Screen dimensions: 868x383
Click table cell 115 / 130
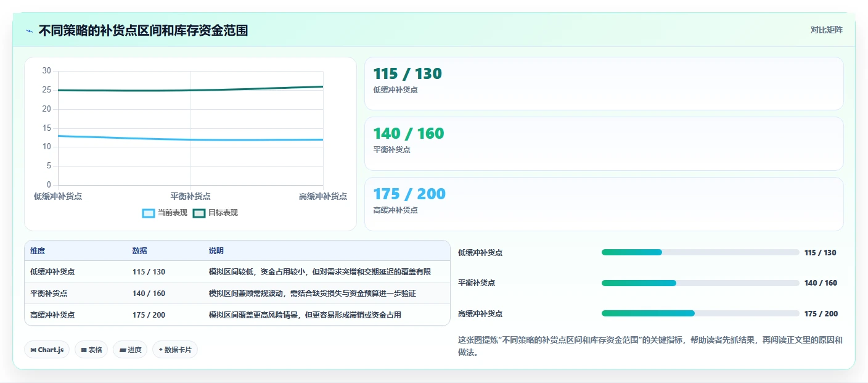point(149,271)
